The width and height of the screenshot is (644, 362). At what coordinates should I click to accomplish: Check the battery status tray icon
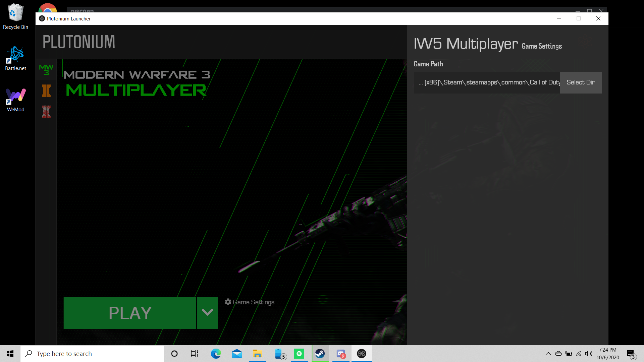(569, 354)
